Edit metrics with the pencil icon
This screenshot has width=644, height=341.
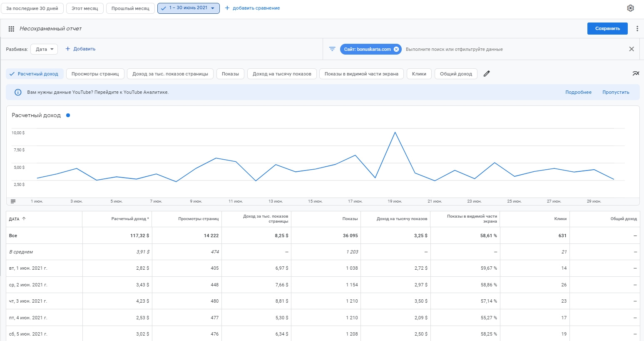[487, 74]
